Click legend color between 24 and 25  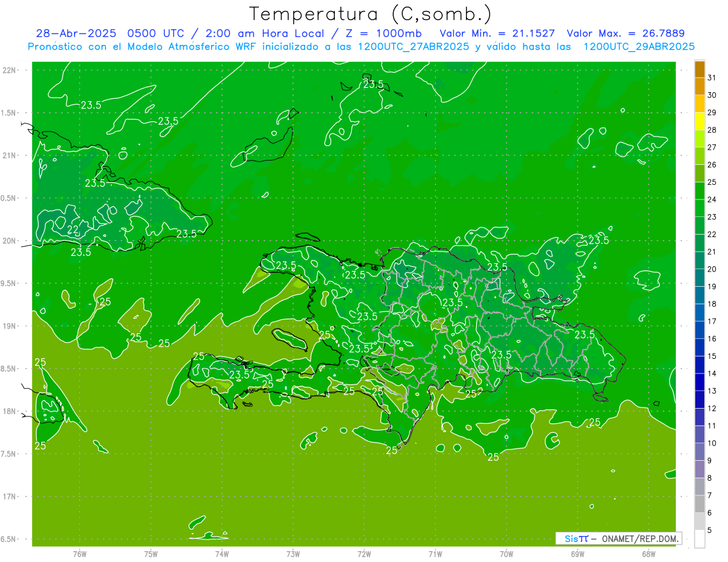pos(700,190)
